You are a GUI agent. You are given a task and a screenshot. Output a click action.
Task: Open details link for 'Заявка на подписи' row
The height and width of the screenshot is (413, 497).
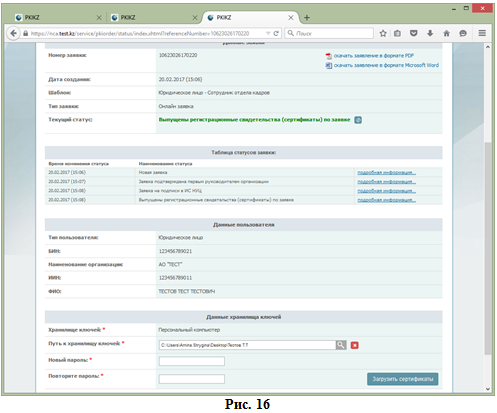(x=386, y=191)
